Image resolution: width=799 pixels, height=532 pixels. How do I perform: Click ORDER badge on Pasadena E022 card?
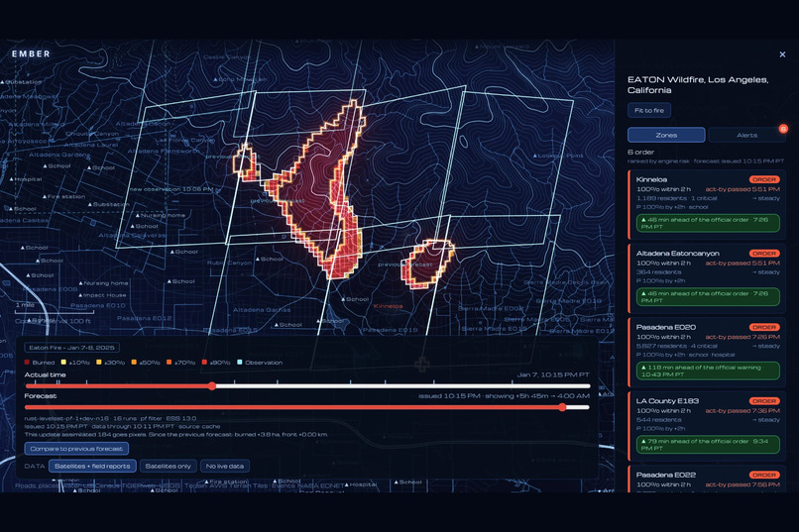pos(764,475)
